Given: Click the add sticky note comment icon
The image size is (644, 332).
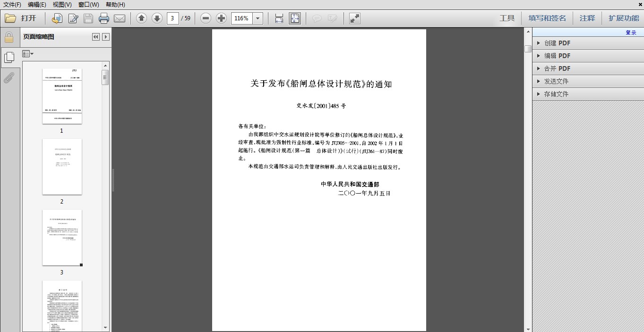Looking at the screenshot, I should point(317,18).
